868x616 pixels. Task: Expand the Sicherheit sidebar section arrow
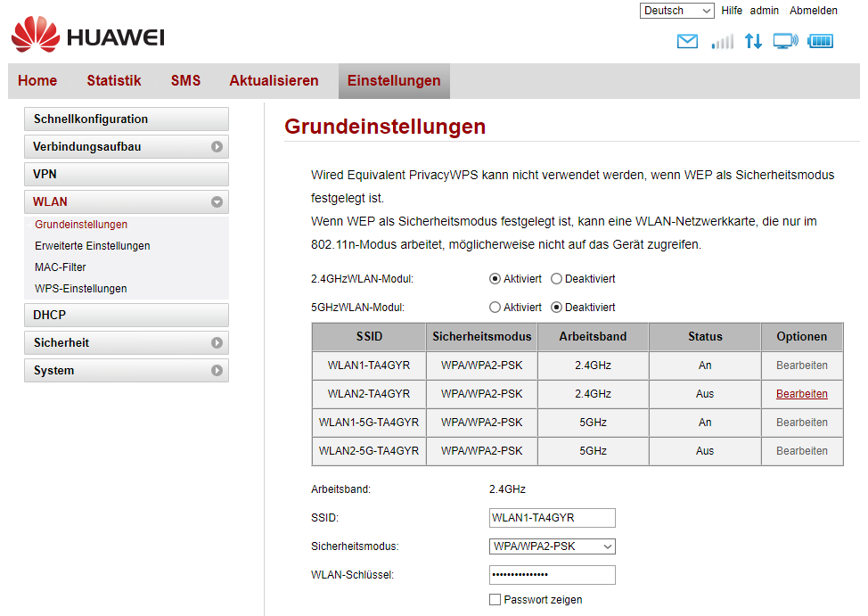click(x=217, y=343)
